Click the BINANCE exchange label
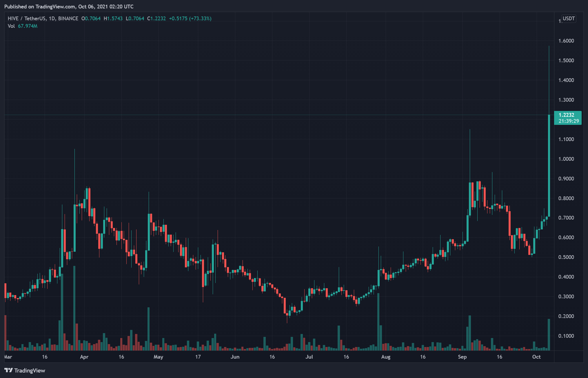 pyautogui.click(x=68, y=19)
